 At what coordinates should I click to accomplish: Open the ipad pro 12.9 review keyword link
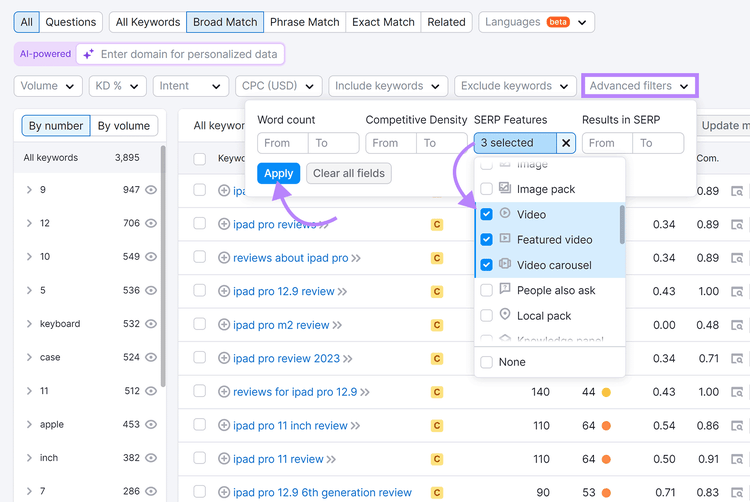pyautogui.click(x=284, y=292)
